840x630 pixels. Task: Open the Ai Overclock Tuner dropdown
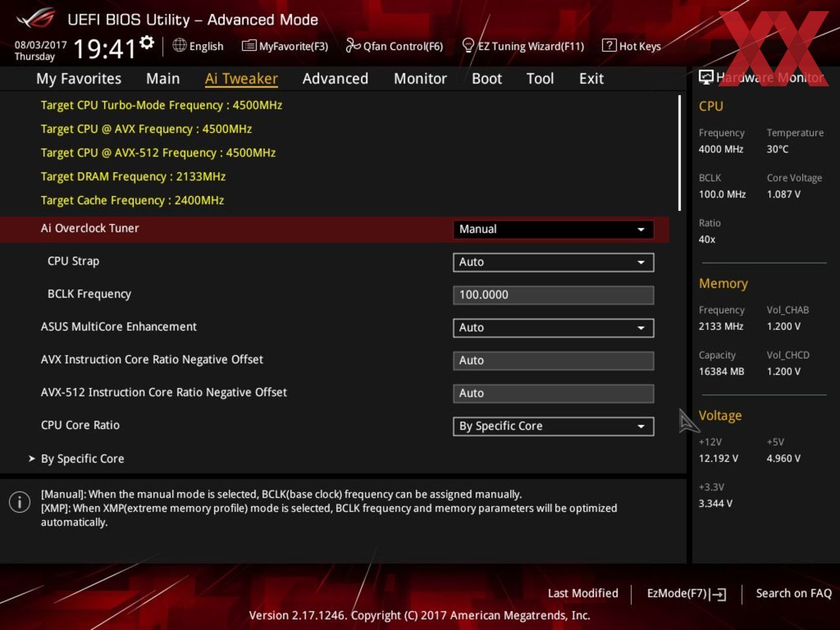553,229
